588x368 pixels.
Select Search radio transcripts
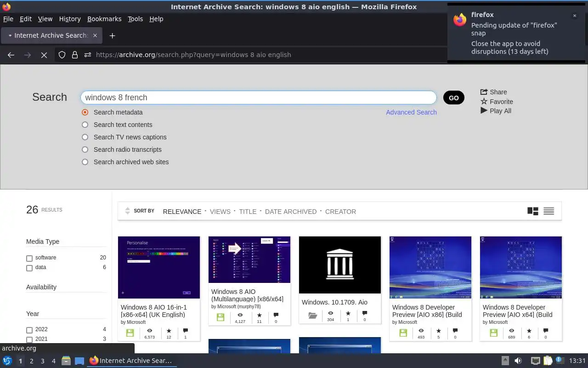pos(85,149)
